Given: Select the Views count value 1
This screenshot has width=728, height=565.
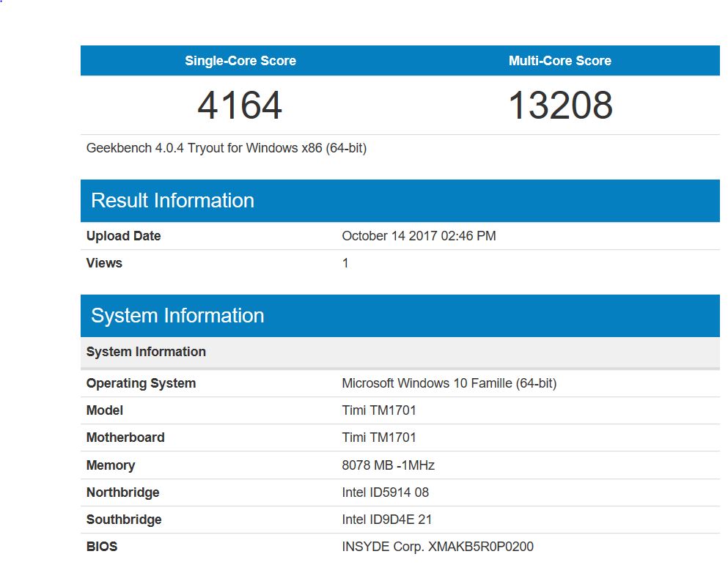Looking at the screenshot, I should point(345,263).
